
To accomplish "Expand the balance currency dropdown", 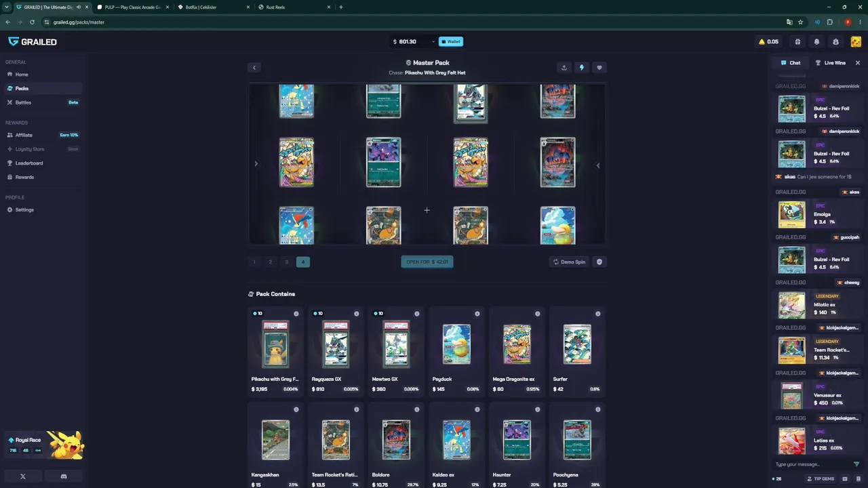I will pos(433,42).
